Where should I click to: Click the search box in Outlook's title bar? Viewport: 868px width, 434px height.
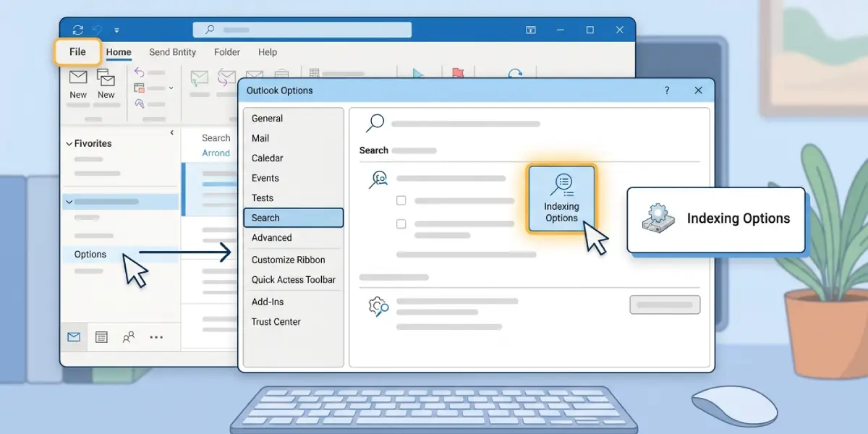click(x=302, y=30)
